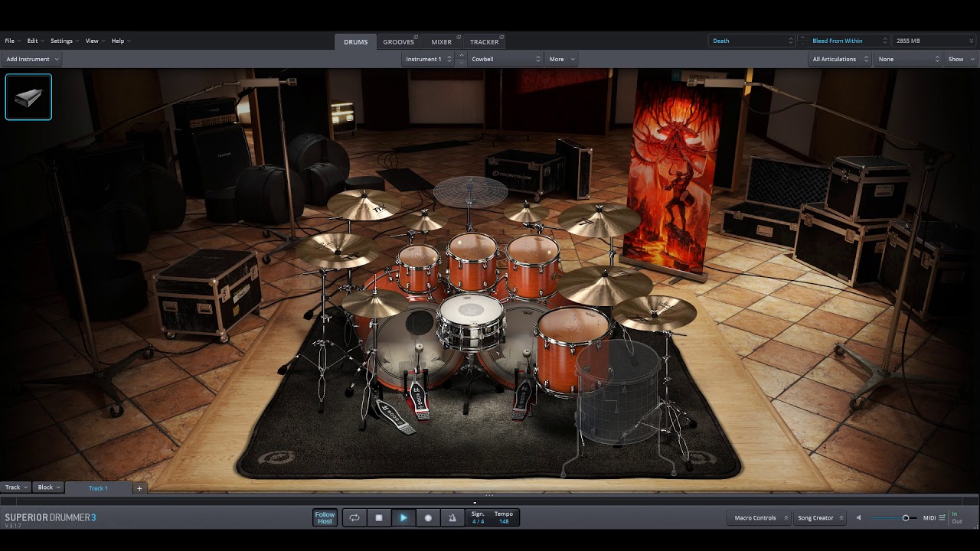Click the wireframe cymbal above toms
980x551 pixels.
pyautogui.click(x=470, y=192)
